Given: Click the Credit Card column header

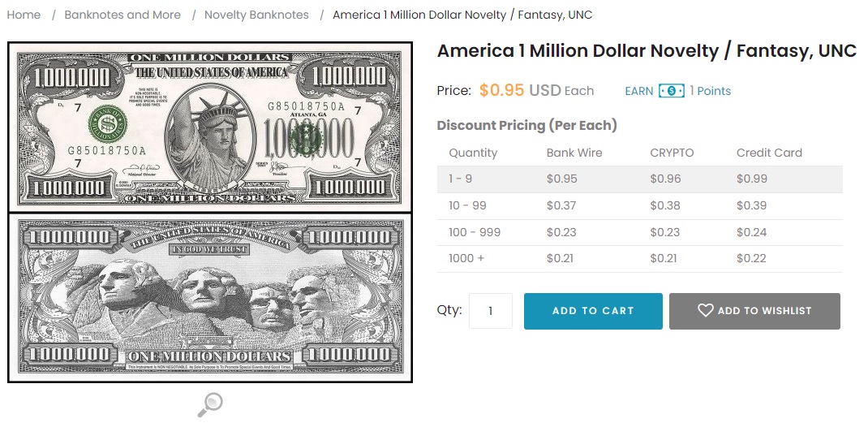Looking at the screenshot, I should (x=769, y=153).
